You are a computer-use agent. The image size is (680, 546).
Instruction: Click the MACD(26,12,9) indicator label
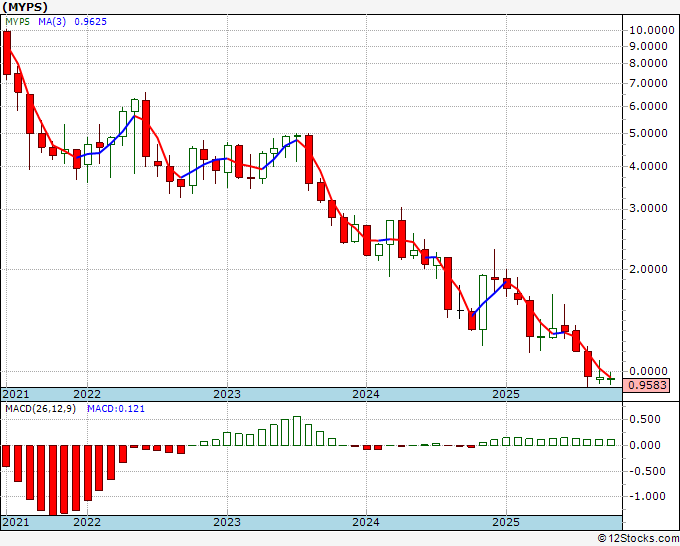click(40, 409)
